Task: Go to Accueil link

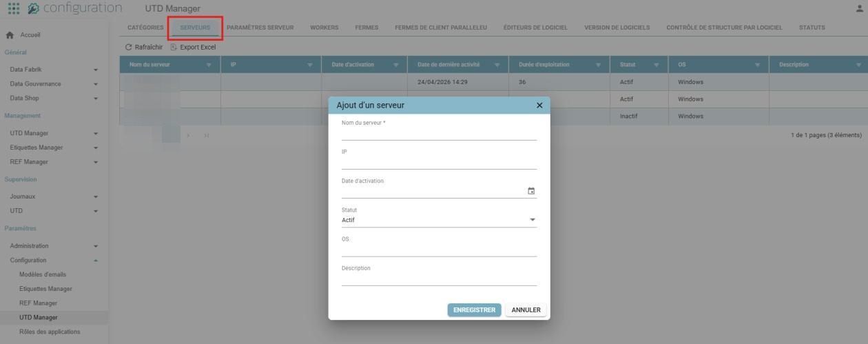Action: (30, 35)
